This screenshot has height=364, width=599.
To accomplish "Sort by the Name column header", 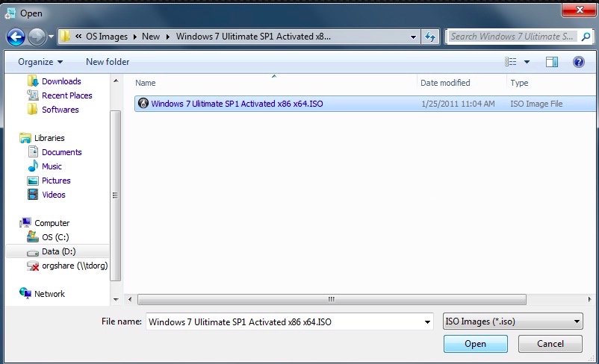I will (x=145, y=83).
